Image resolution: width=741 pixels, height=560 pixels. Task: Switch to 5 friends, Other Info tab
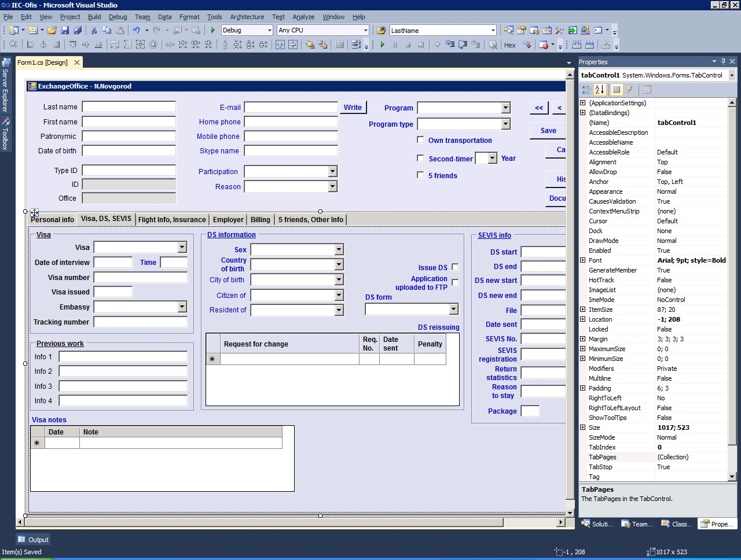click(311, 220)
